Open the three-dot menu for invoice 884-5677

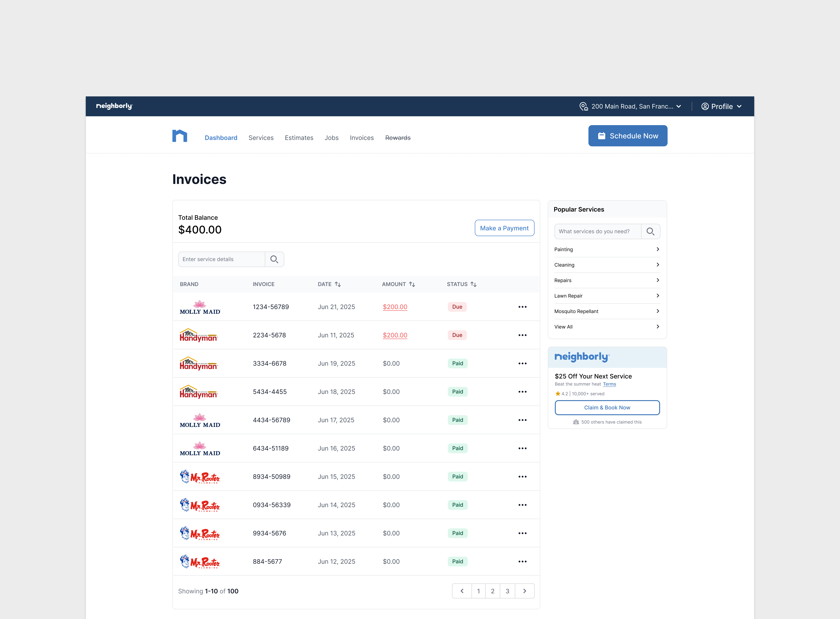click(x=522, y=561)
